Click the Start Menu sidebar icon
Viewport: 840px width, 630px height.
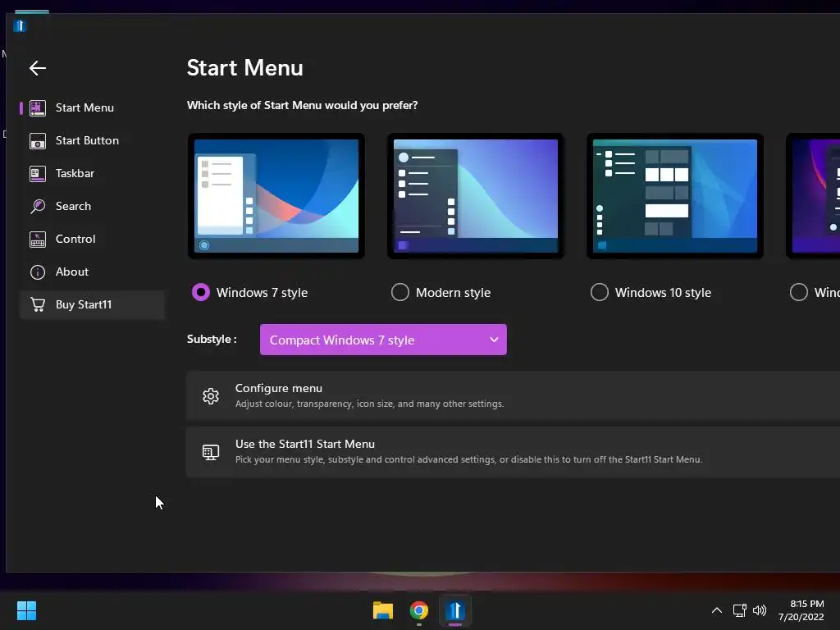pos(38,107)
